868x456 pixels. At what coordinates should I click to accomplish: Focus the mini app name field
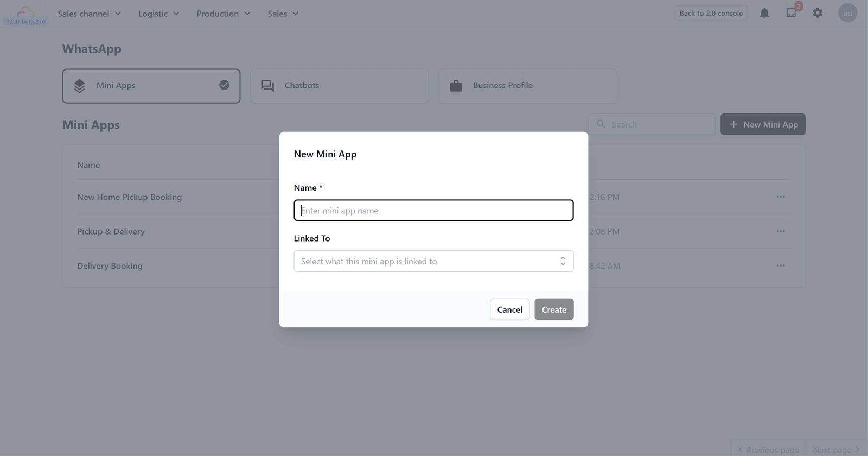[x=433, y=211]
